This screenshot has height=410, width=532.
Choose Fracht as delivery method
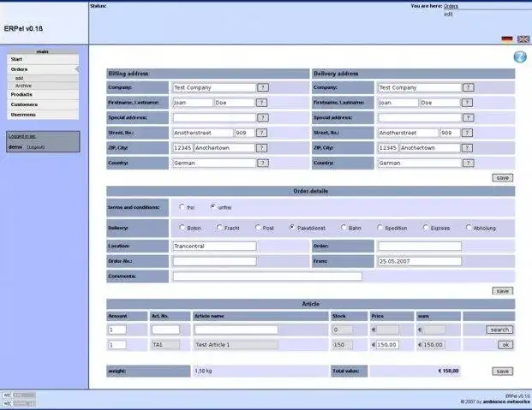(x=219, y=227)
